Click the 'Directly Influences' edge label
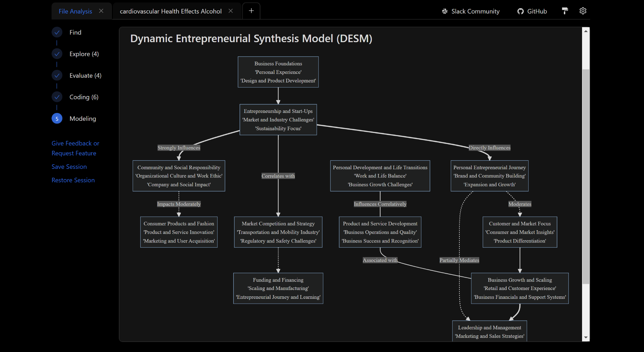 tap(489, 148)
